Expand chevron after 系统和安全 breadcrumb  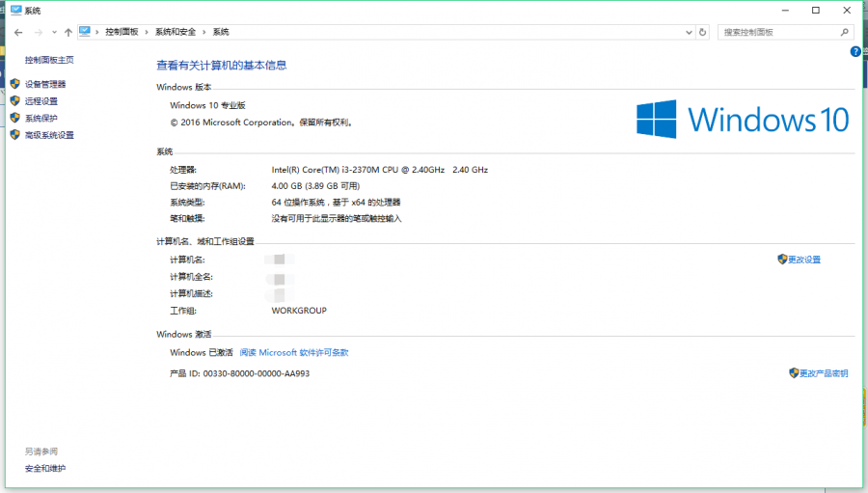point(204,32)
